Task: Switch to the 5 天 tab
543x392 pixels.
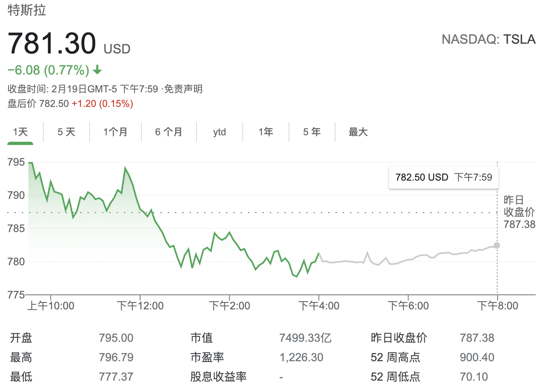Action: click(66, 132)
